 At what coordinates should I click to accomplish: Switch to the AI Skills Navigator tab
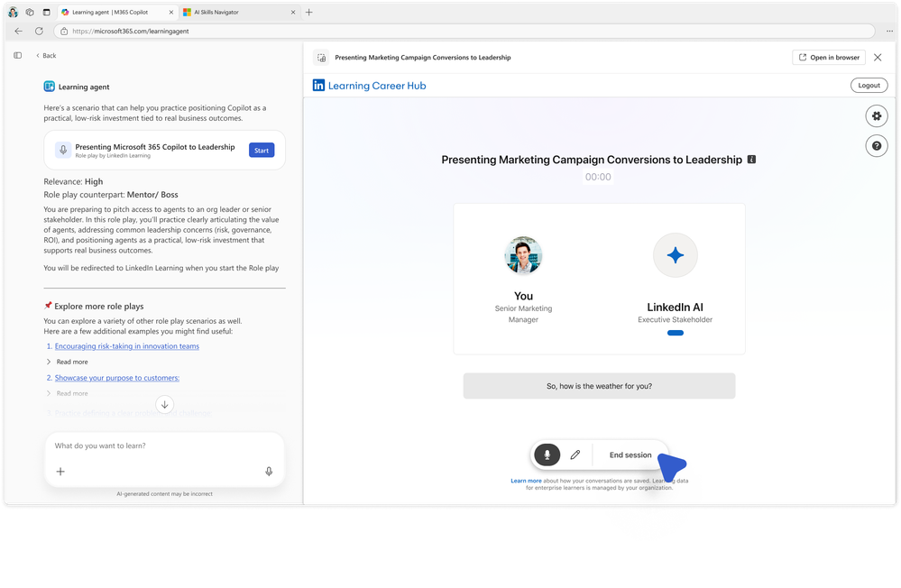coord(239,12)
